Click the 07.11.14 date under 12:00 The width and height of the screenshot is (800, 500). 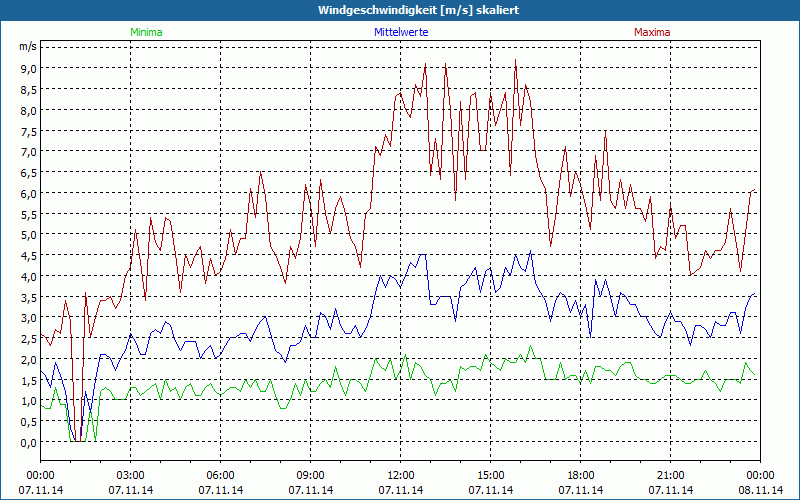[401, 490]
